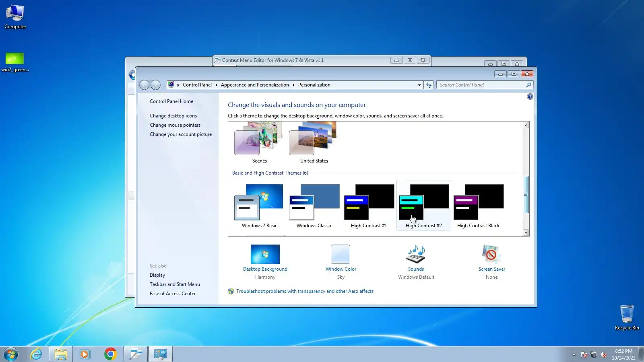This screenshot has height=362, width=644.
Task: Open the taskbar clock and date
Action: click(623, 354)
